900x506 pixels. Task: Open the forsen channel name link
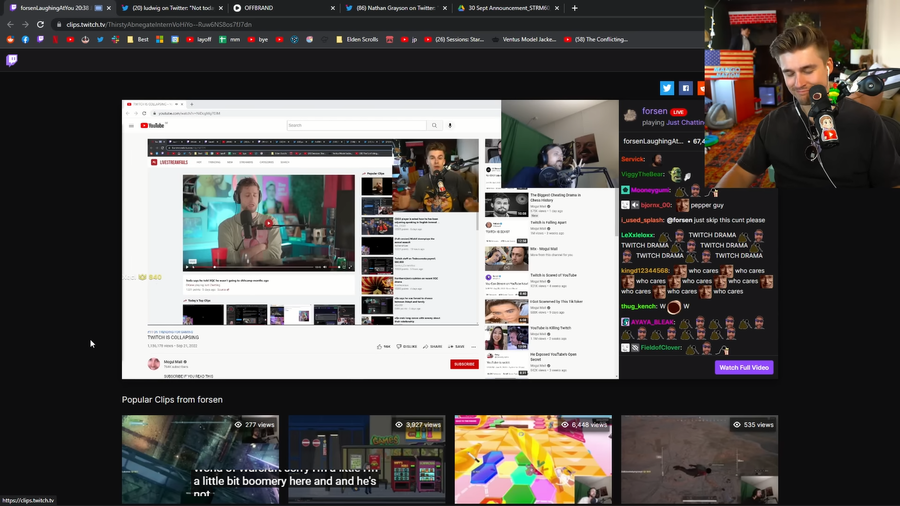click(x=654, y=111)
